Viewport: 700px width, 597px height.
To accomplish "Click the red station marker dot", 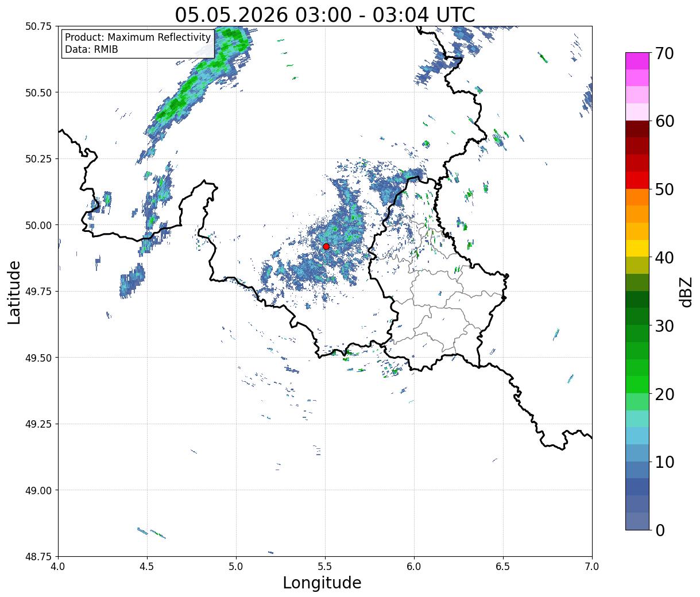I will click(x=326, y=246).
